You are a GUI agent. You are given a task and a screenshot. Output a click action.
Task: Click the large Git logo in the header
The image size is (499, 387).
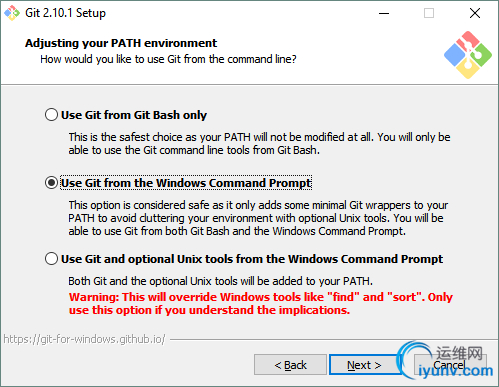(x=468, y=55)
